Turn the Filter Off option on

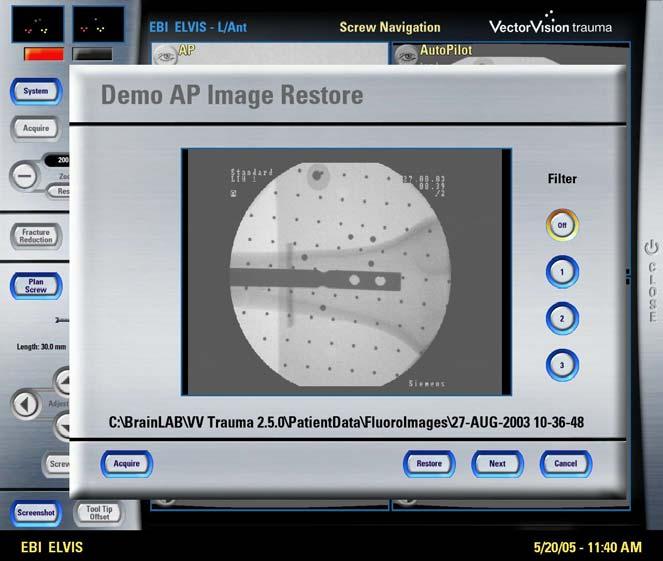pyautogui.click(x=562, y=225)
